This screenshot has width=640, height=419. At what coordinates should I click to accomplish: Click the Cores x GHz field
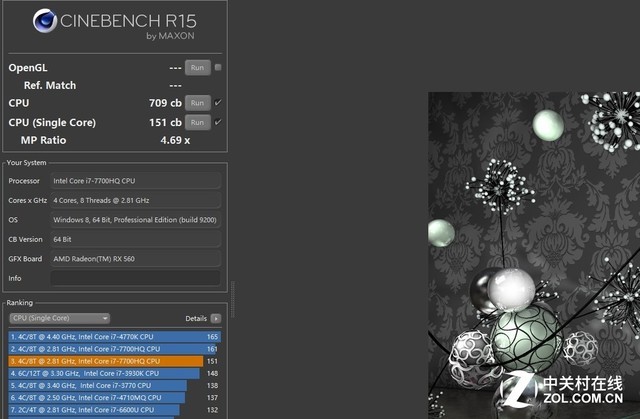136,200
